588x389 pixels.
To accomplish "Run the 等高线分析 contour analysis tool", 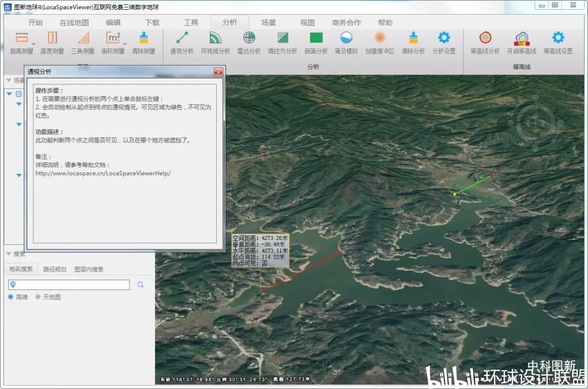I will pyautogui.click(x=485, y=43).
